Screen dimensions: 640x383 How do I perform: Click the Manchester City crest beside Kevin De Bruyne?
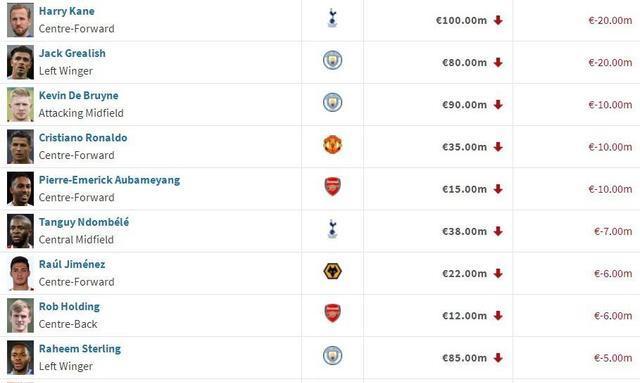[x=333, y=102]
